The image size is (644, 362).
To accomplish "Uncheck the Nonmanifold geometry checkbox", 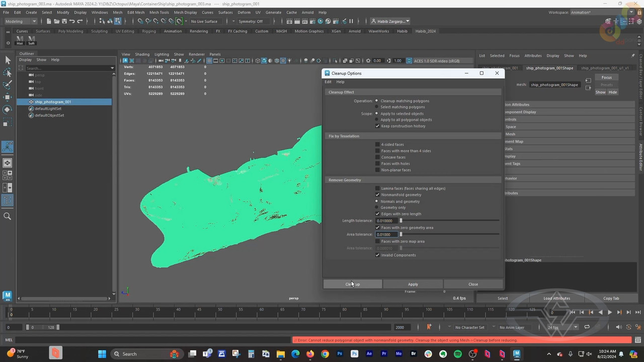I will [377, 195].
